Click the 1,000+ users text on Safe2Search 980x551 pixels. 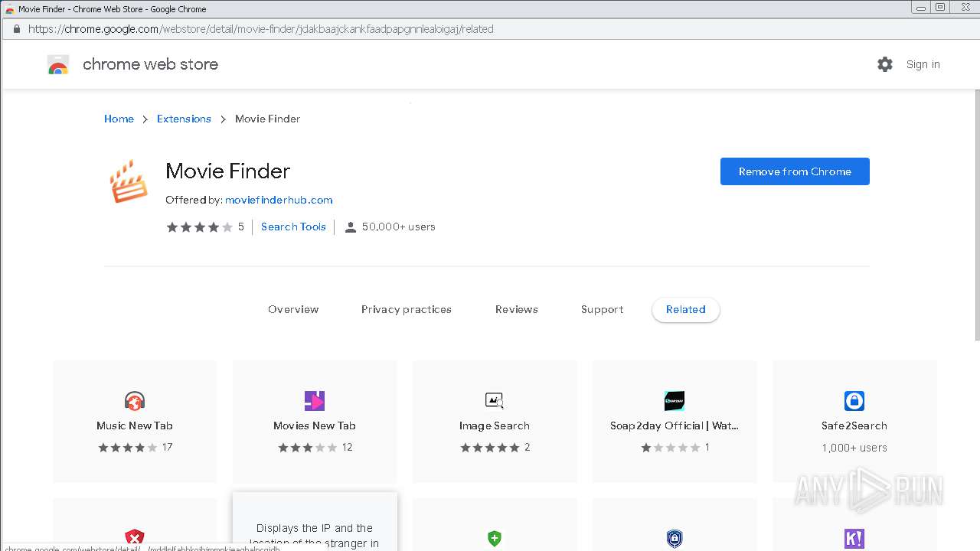[854, 448]
